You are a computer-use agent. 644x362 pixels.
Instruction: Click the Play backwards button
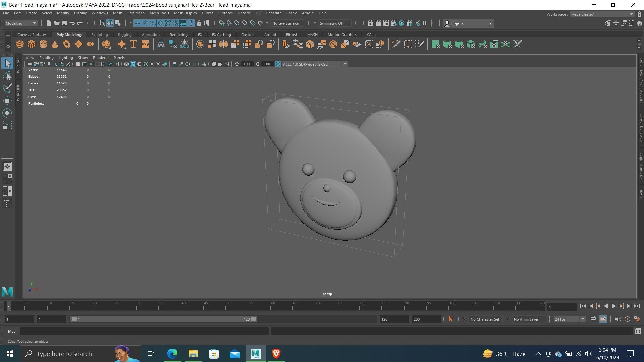pyautogui.click(x=606, y=306)
